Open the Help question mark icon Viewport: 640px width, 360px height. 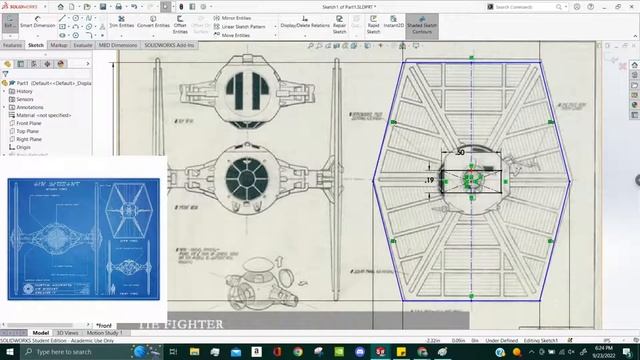pos(591,7)
